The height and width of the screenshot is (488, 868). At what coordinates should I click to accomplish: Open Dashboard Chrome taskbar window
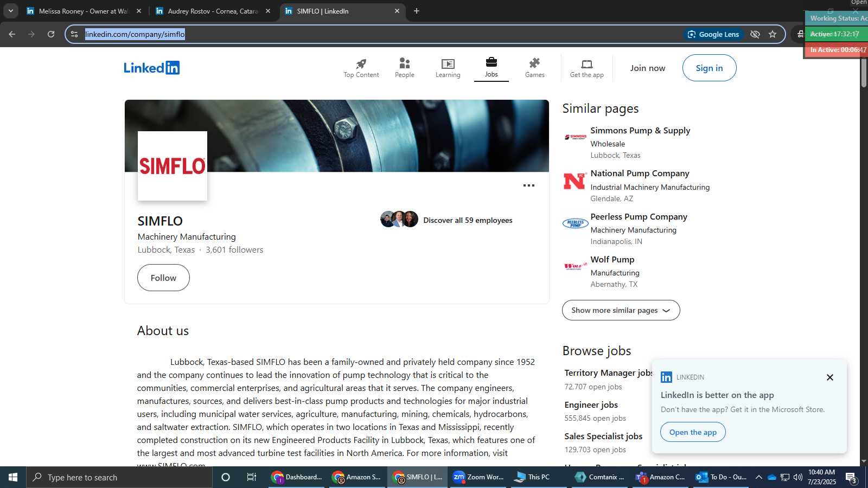297,477
